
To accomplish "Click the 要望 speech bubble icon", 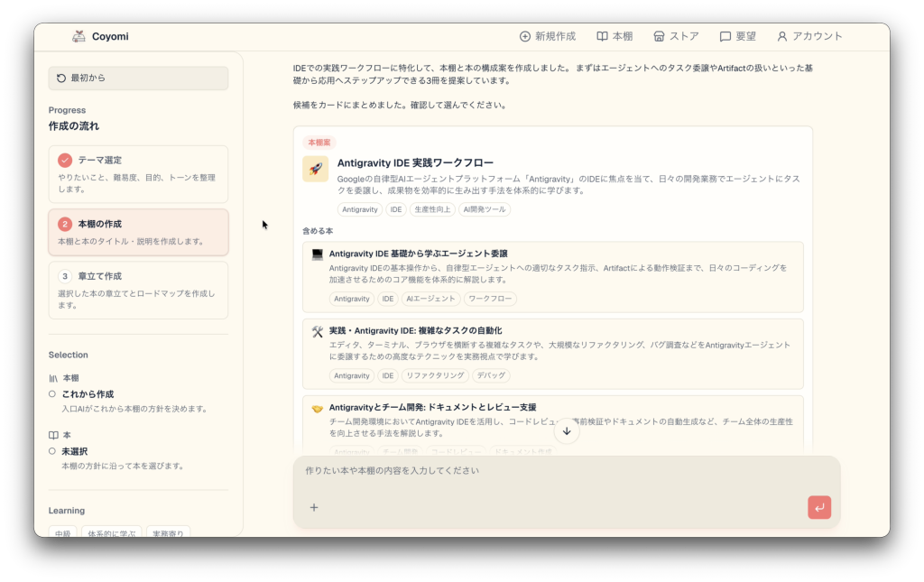I will [725, 36].
